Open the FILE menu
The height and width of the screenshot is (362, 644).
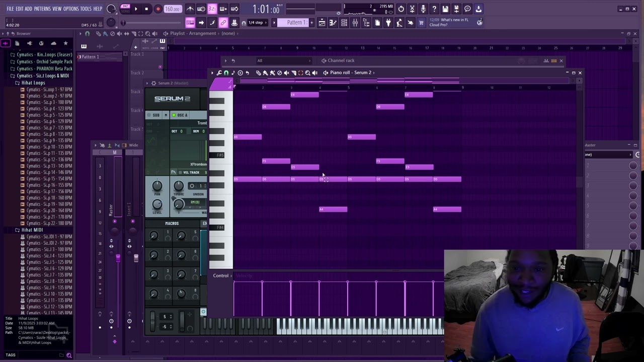coord(10,9)
